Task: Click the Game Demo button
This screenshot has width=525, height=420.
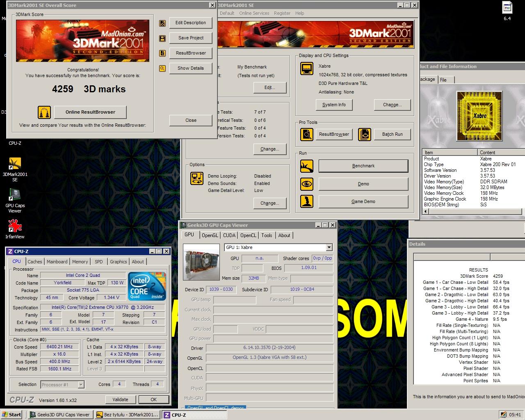Action: tap(363, 202)
